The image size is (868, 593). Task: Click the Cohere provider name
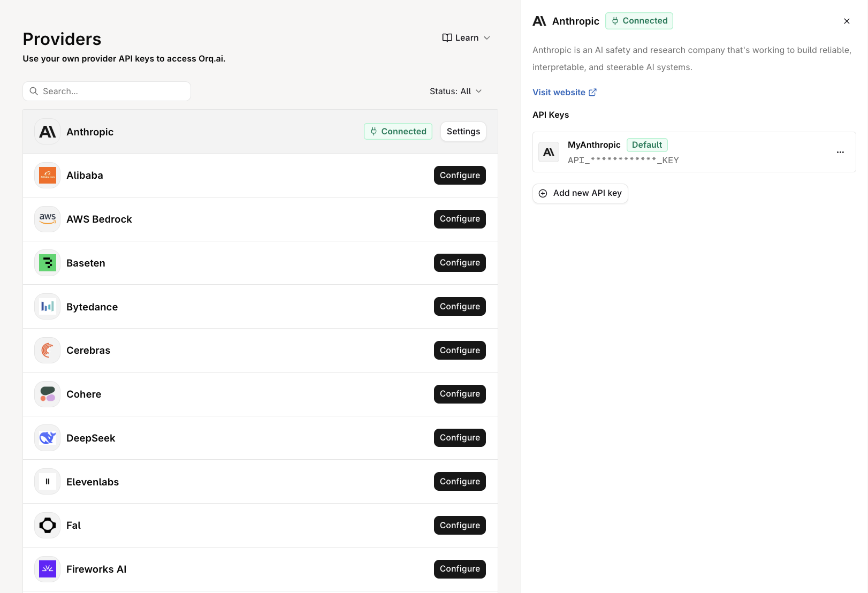[84, 394]
